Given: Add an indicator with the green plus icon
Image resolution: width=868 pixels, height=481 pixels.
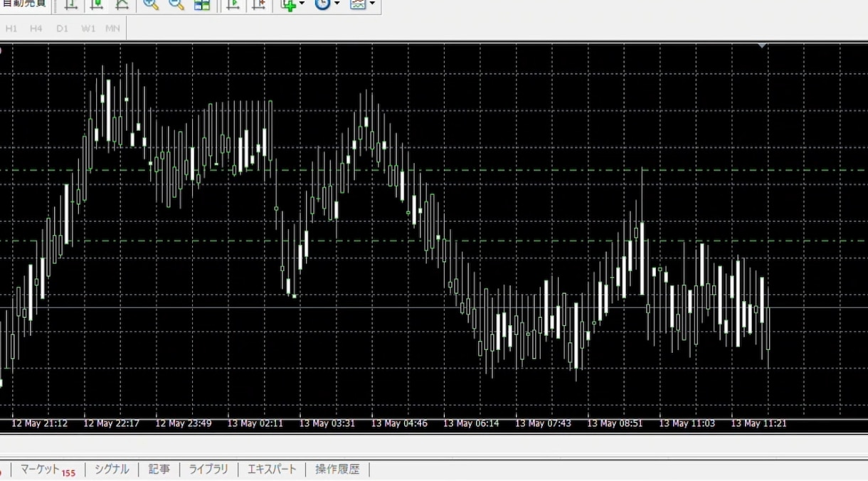Looking at the screenshot, I should (288, 4).
